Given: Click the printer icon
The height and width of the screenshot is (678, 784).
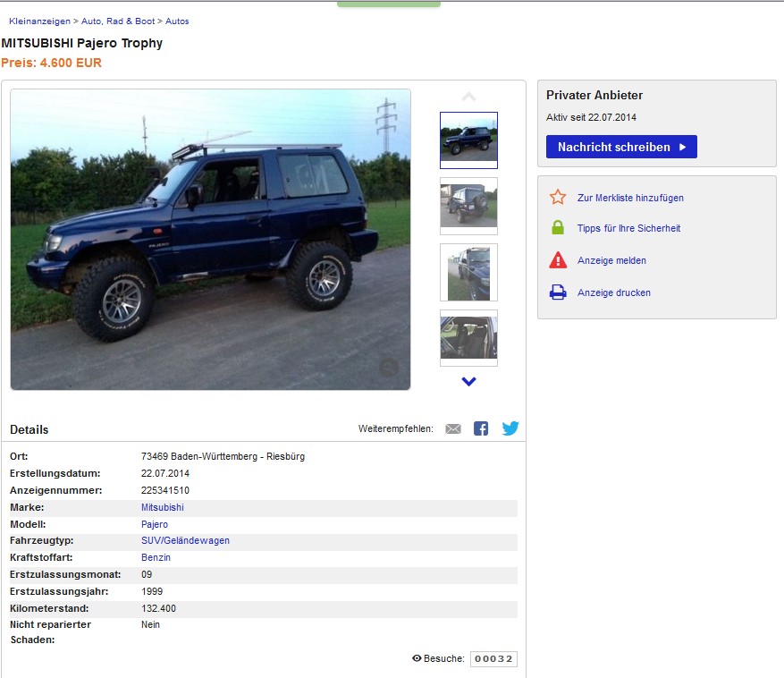Looking at the screenshot, I should [x=558, y=292].
